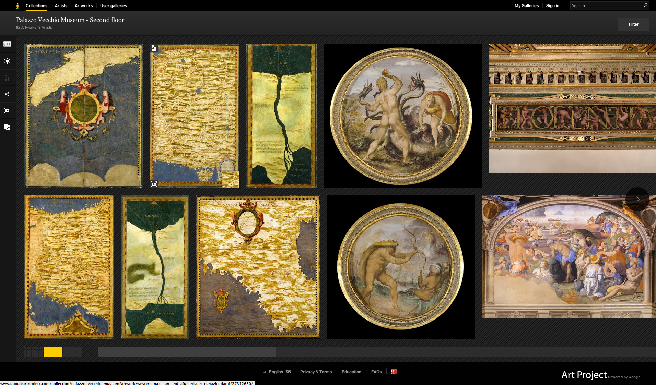
Task: Select the yellow highlighted grid-size view
Action: coord(53,352)
